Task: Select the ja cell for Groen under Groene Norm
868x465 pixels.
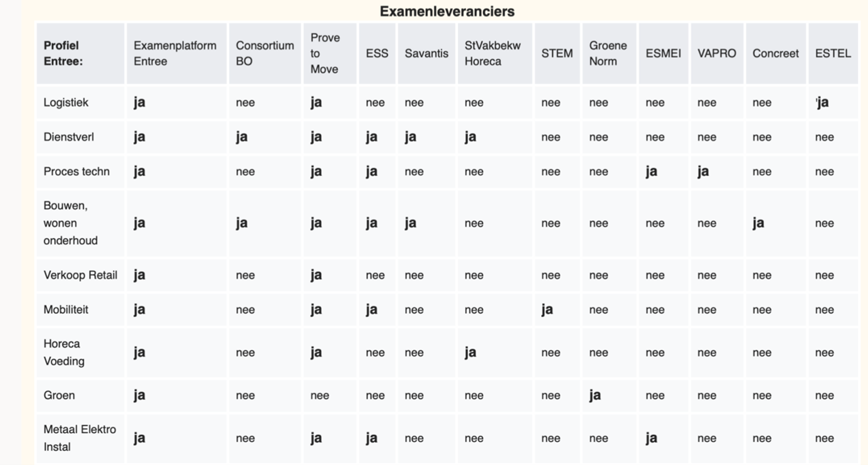Action: (595, 395)
